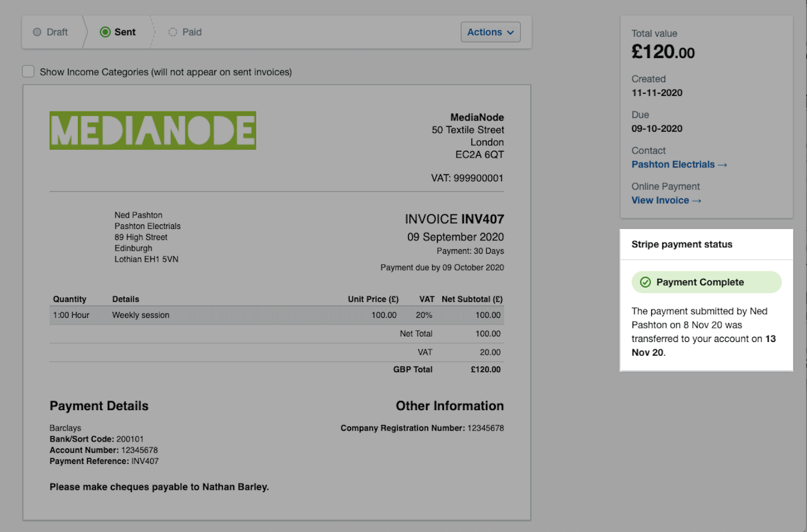Click the Payment Reference INV407 line
The image size is (807, 532).
pyautogui.click(x=104, y=461)
